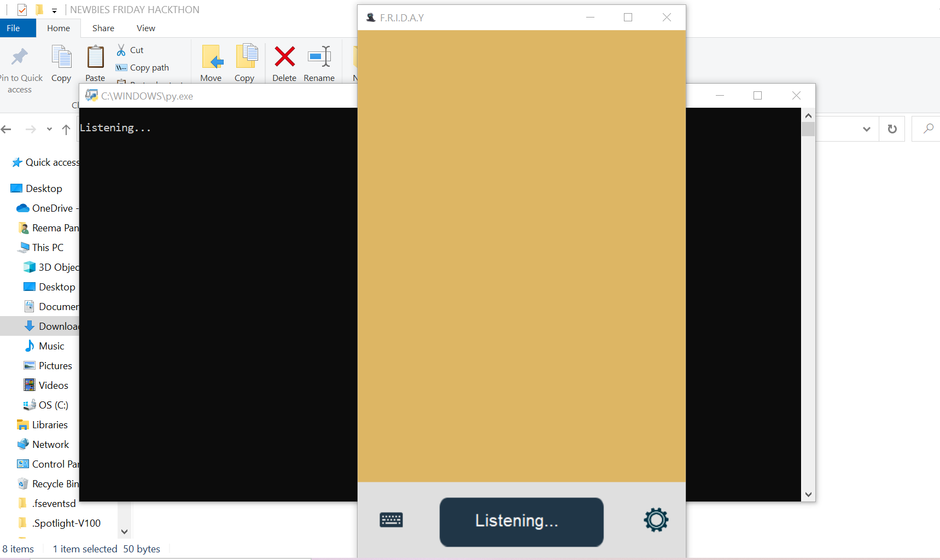Click console window scroll down arrow
This screenshot has width=940, height=560.
pos(808,494)
